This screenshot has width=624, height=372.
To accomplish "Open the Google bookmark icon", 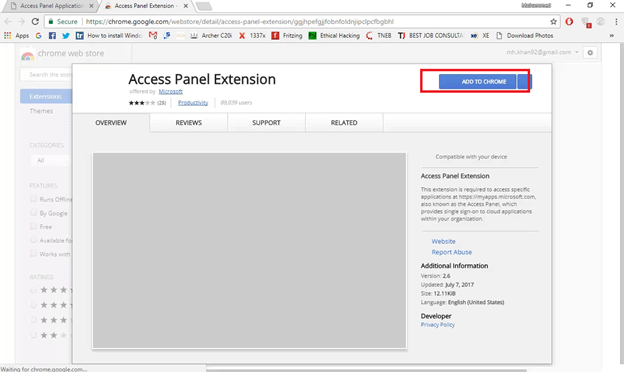I will pyautogui.click(x=38, y=35).
